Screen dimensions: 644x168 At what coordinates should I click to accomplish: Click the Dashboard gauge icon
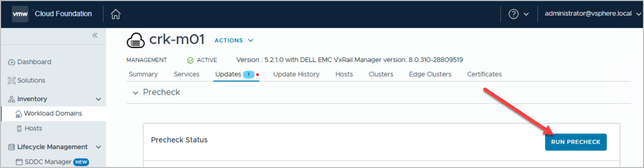click(12, 62)
